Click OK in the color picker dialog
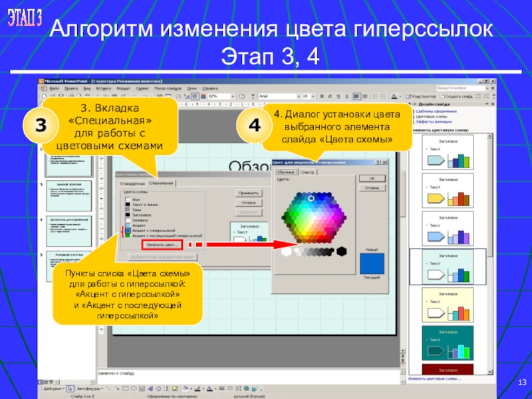Image resolution: width=532 pixels, height=399 pixels. [x=372, y=178]
